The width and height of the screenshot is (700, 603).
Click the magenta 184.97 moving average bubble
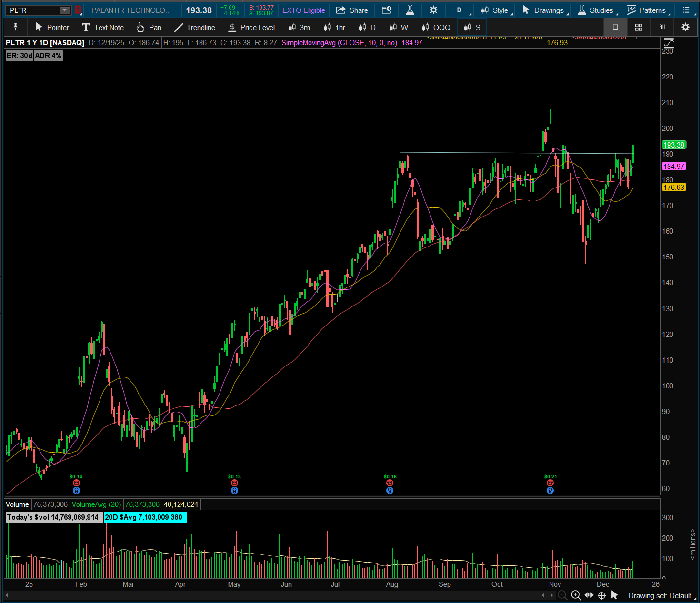(x=674, y=166)
